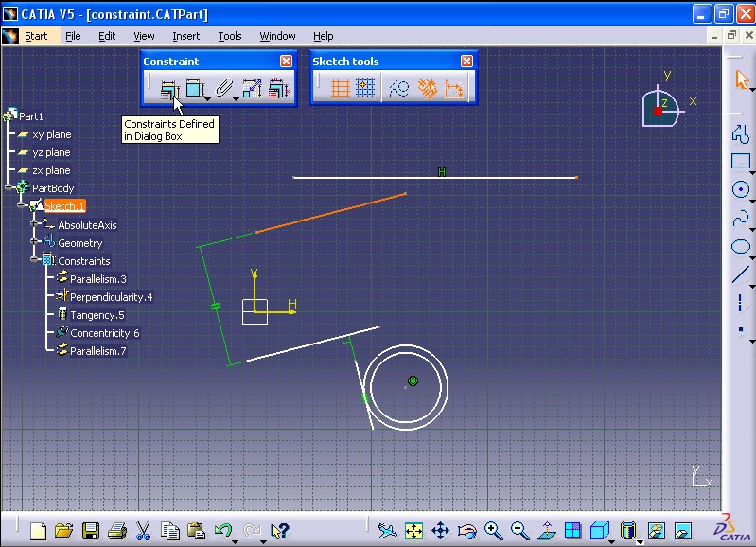
Task: Select the Axis tool
Action: [740, 303]
